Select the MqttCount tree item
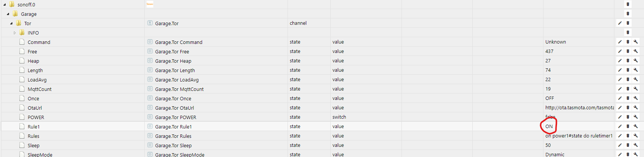Viewport: 644px width, 157px height. click(39, 89)
